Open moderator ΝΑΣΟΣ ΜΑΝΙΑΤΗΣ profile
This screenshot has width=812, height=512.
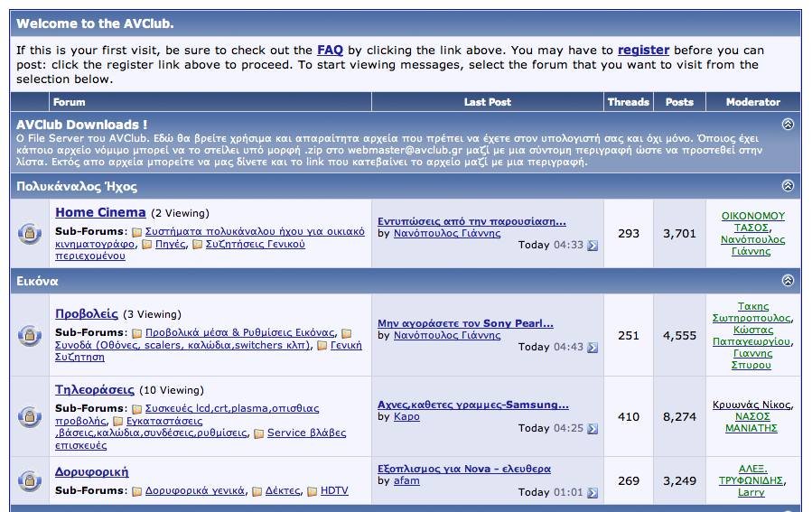[751, 423]
